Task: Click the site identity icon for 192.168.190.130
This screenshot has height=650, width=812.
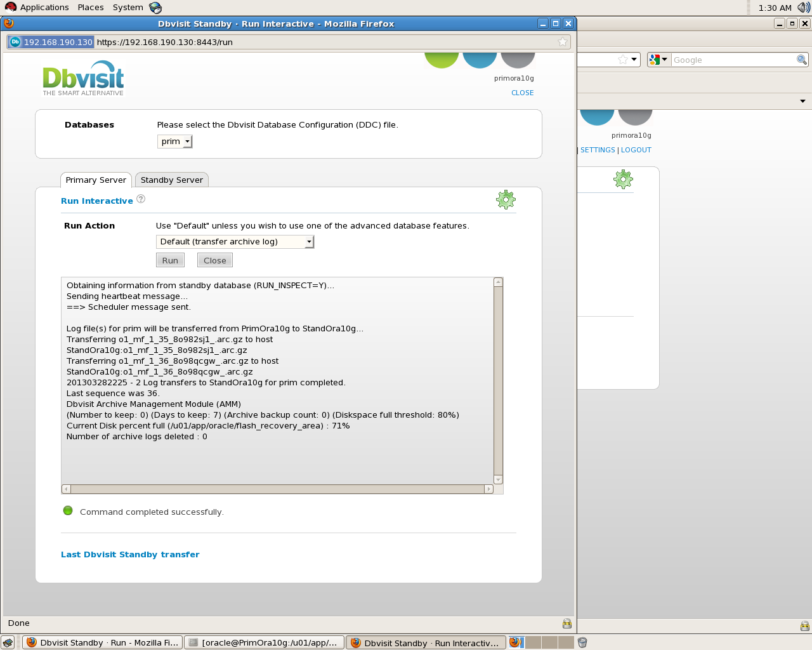Action: click(15, 42)
